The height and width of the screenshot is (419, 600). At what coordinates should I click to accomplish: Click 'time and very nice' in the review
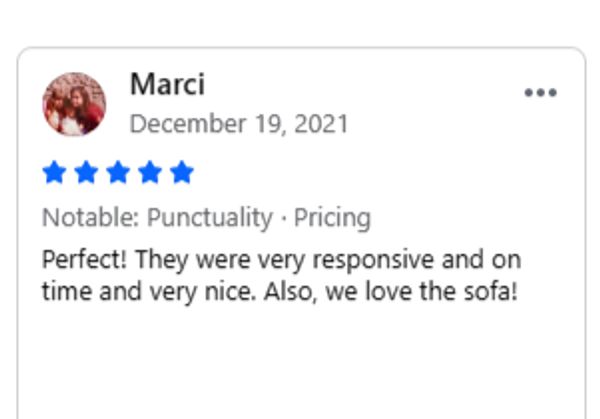[138, 294]
